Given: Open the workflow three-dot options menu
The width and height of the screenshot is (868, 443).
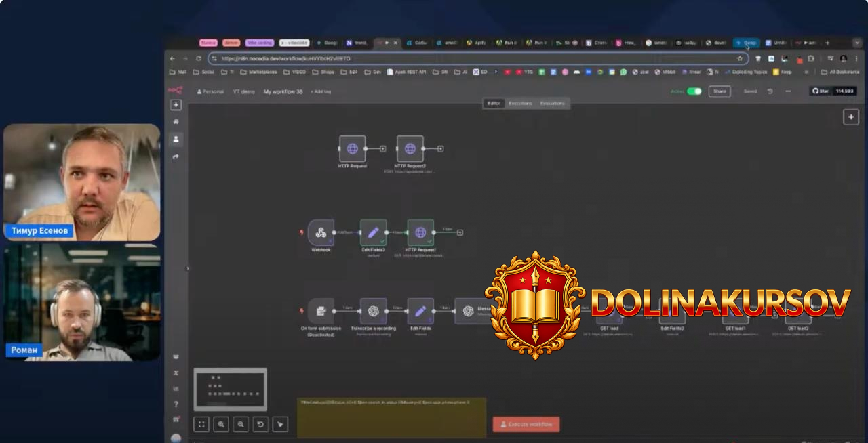Looking at the screenshot, I should point(788,91).
